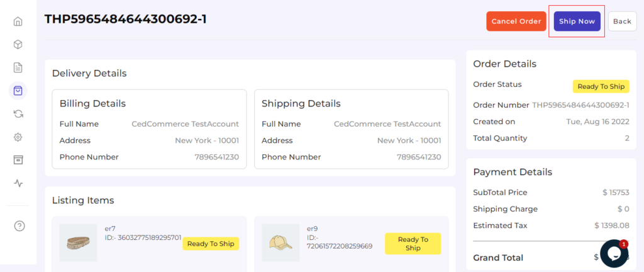Viewport: 644px width, 272px height.
Task: Open the Help question mark icon
Action: click(x=19, y=225)
